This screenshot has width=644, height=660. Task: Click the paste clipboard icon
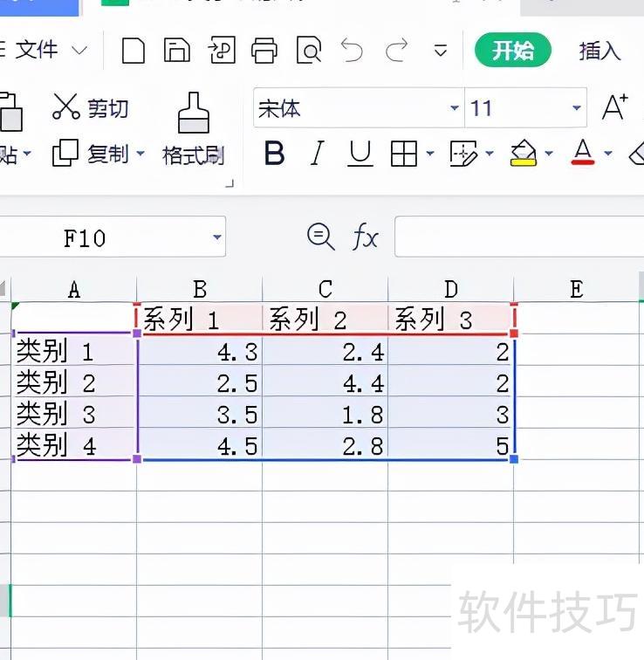pos(11,112)
